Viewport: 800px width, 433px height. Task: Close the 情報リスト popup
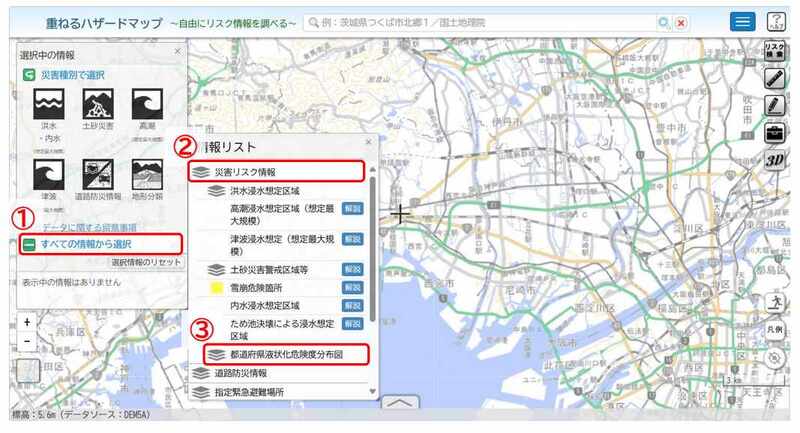pos(369,142)
